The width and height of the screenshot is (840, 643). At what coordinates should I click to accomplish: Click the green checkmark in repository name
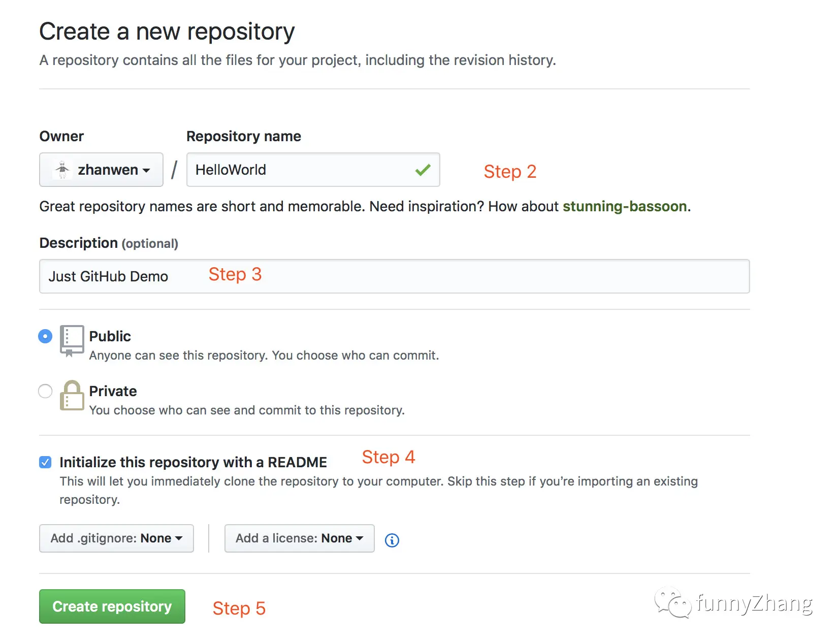423,170
